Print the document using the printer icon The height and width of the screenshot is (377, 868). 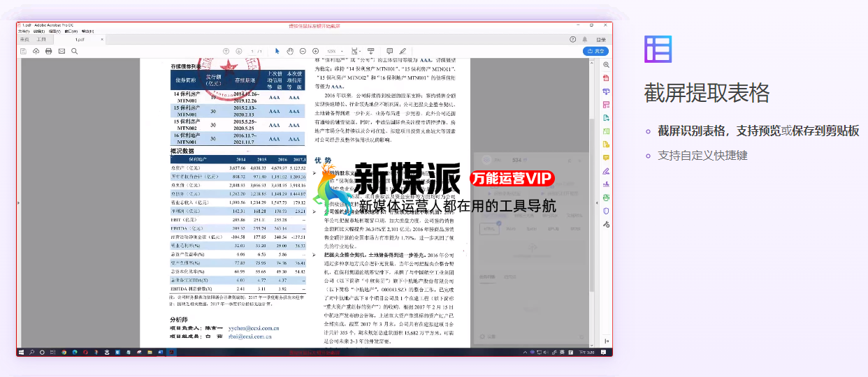point(49,51)
